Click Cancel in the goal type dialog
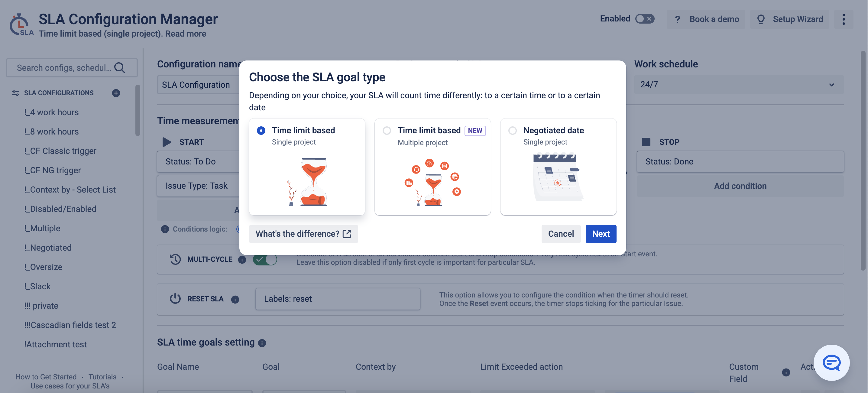This screenshot has width=868, height=393. [x=561, y=234]
